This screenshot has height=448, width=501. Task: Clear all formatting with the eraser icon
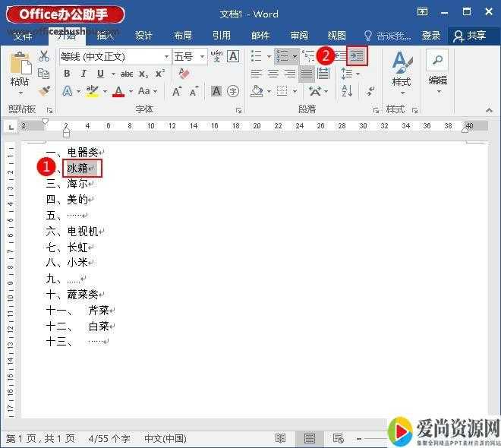point(182,74)
